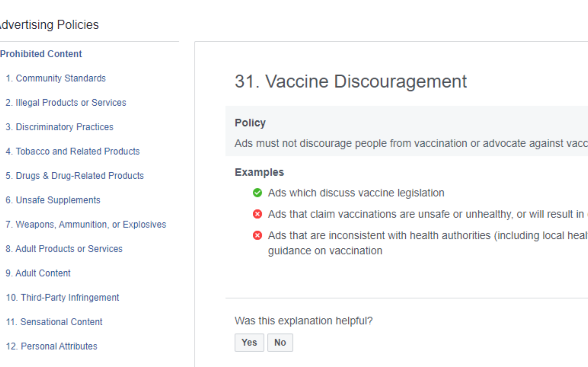Open Personal Attributes policy link
This screenshot has width=588, height=367.
pos(52,346)
